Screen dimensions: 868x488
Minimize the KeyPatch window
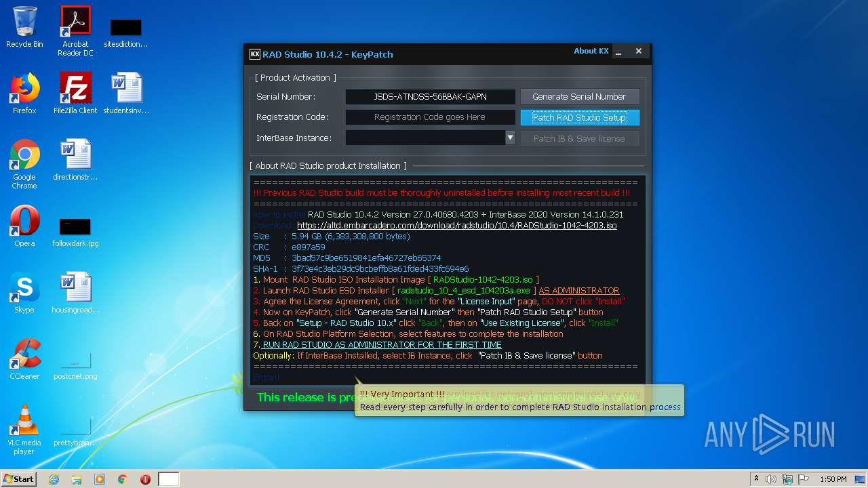tap(618, 52)
